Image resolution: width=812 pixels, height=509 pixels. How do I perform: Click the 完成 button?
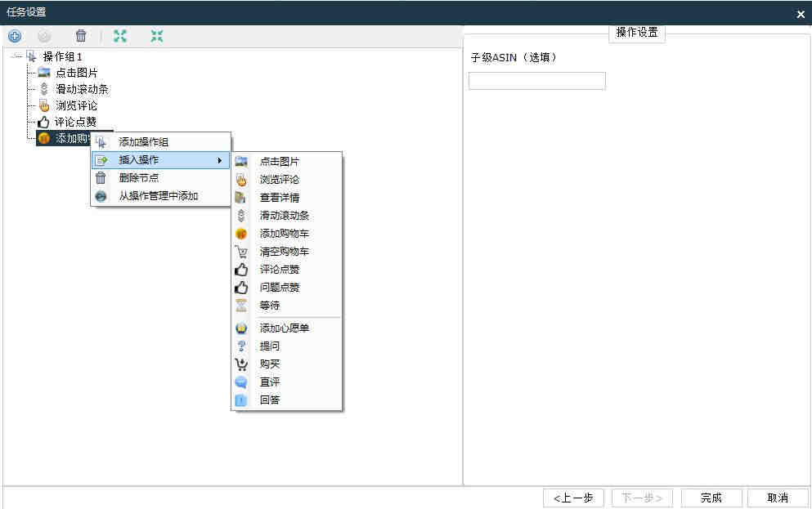click(x=711, y=498)
